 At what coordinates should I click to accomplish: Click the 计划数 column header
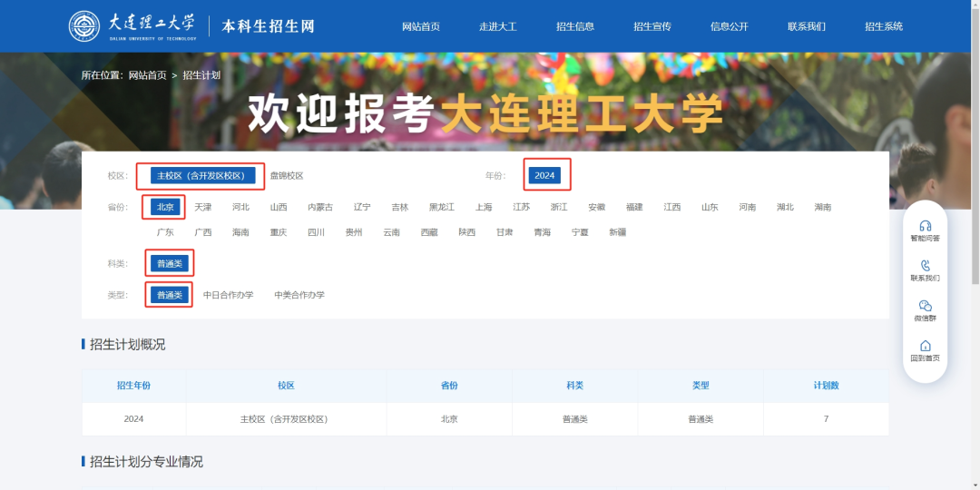coord(826,386)
